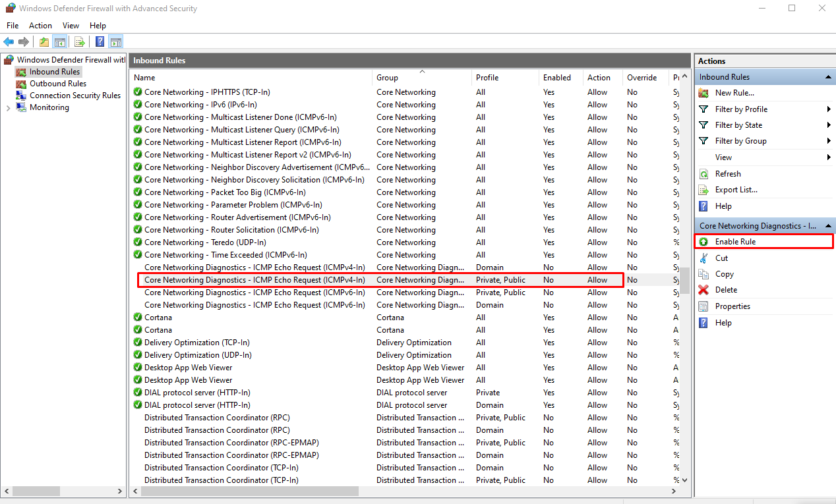Click the Back arrow in the toolbar
Viewport: 836px width, 504px height.
(x=9, y=42)
